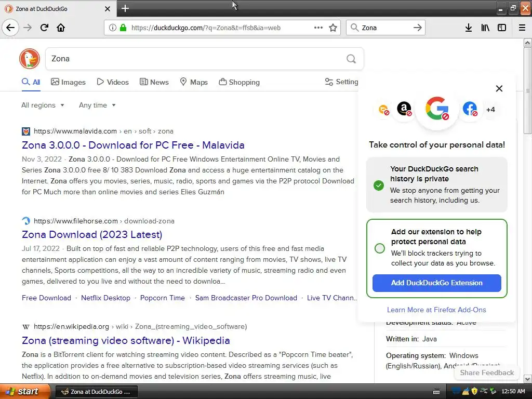Open Learn More at Firefox Add-Ons
Viewport: 532px width, 399px height.
436,310
